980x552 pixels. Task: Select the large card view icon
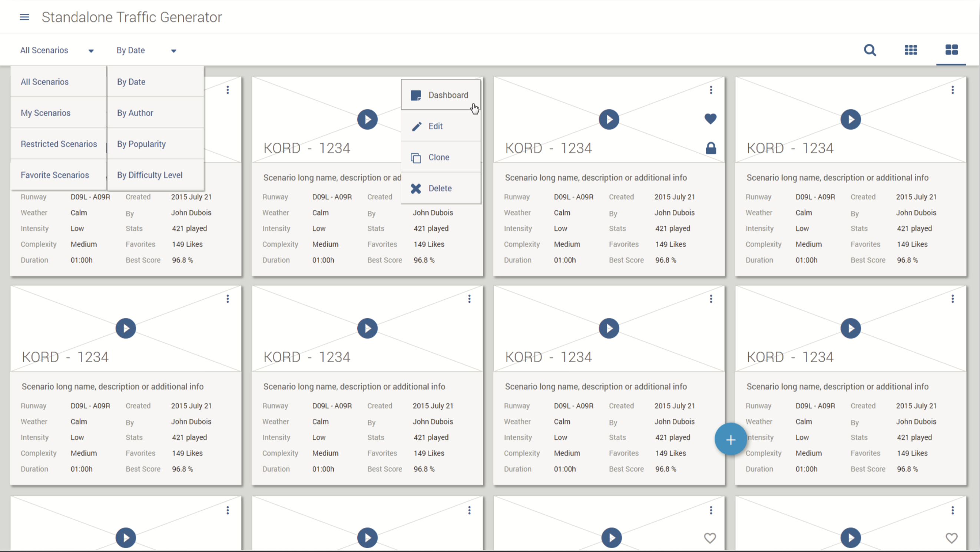[x=951, y=50]
